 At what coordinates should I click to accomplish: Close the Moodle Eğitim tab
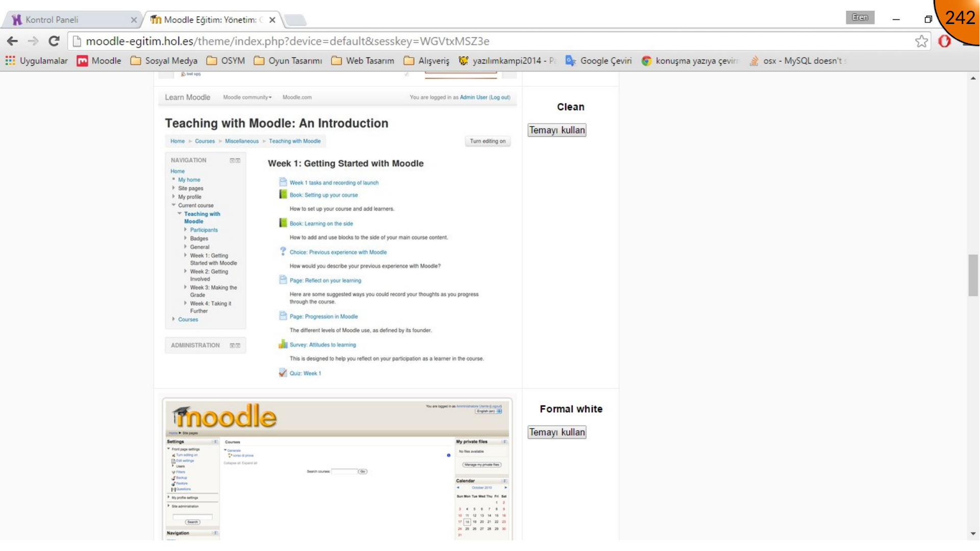272,20
